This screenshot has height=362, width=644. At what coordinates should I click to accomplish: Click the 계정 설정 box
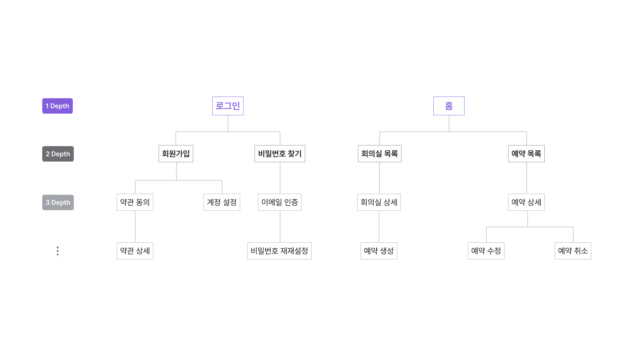click(x=222, y=202)
